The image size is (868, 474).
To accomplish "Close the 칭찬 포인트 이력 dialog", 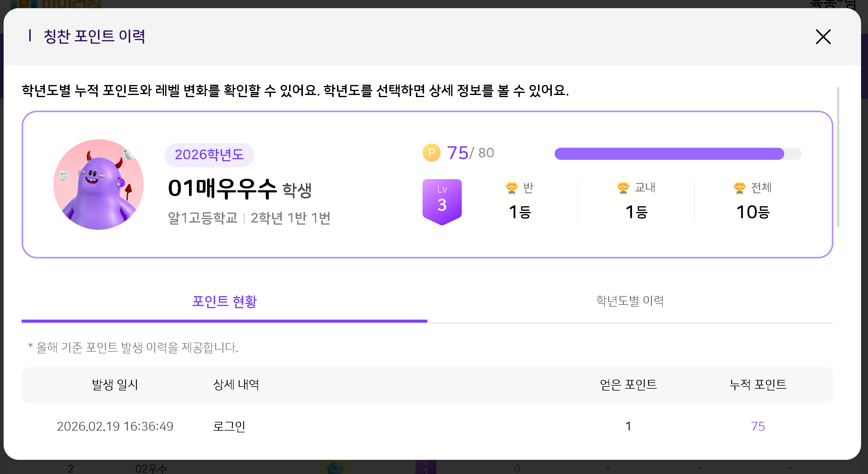I will (823, 37).
